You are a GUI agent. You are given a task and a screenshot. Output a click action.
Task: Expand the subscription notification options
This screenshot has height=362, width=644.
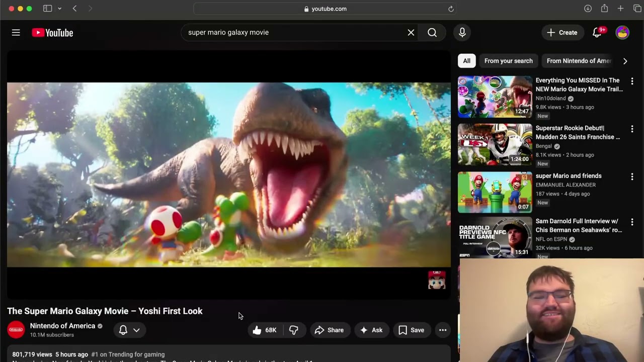pyautogui.click(x=129, y=330)
